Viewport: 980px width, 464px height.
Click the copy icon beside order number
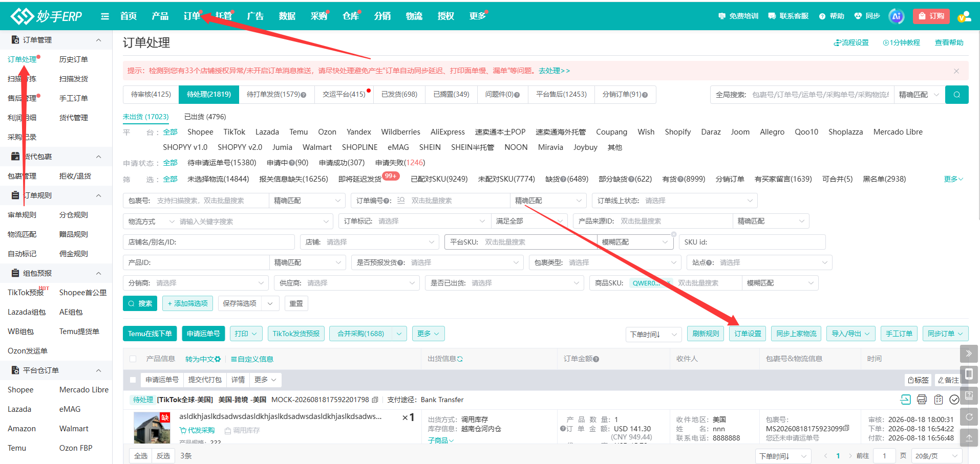pyautogui.click(x=375, y=400)
